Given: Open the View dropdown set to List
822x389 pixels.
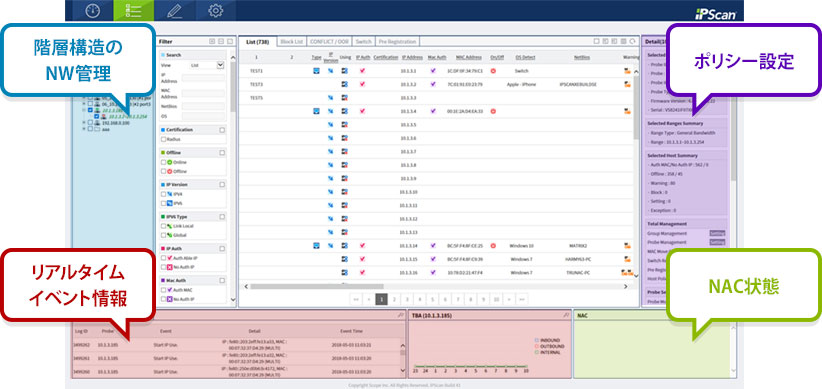Looking at the screenshot, I should 207,65.
